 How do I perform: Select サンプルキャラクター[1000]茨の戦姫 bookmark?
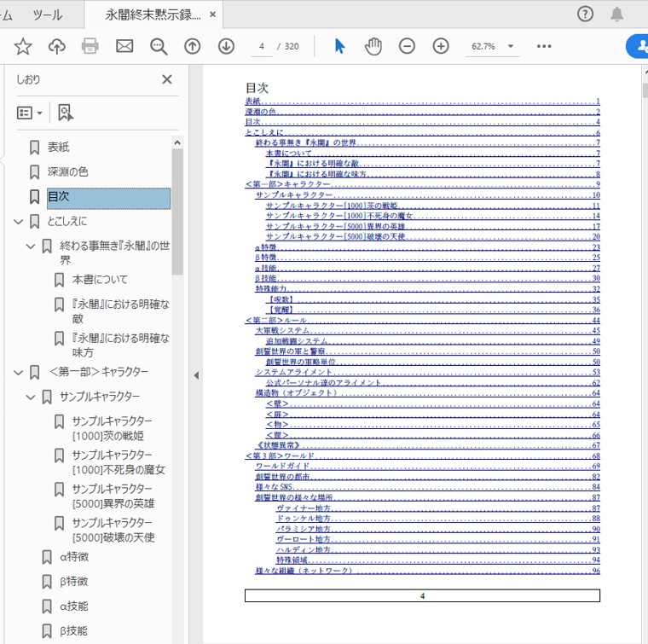[112, 428]
